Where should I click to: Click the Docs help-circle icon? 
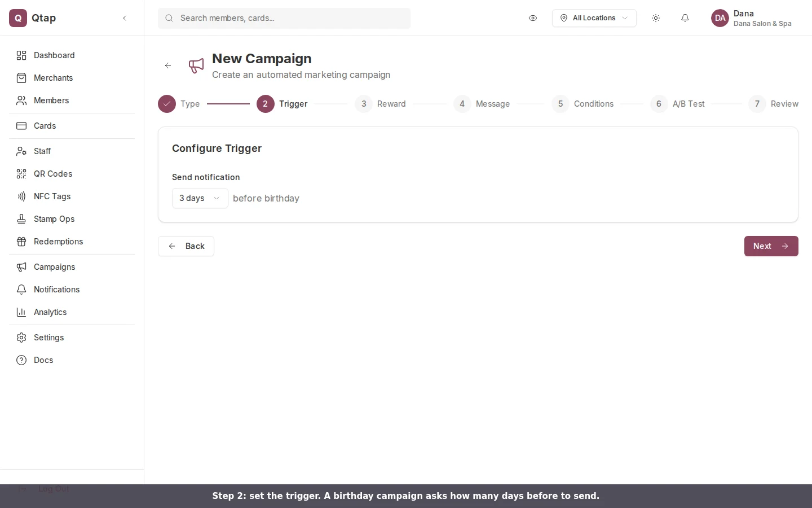click(21, 360)
